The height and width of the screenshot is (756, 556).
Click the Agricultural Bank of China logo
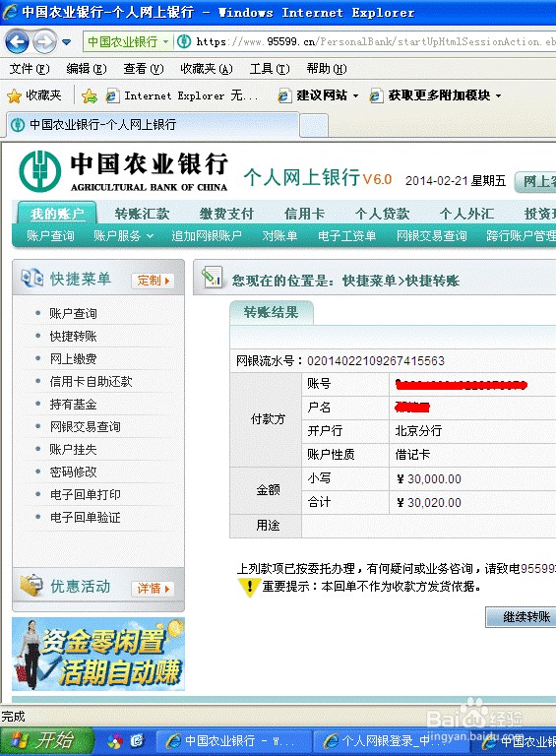(123, 171)
